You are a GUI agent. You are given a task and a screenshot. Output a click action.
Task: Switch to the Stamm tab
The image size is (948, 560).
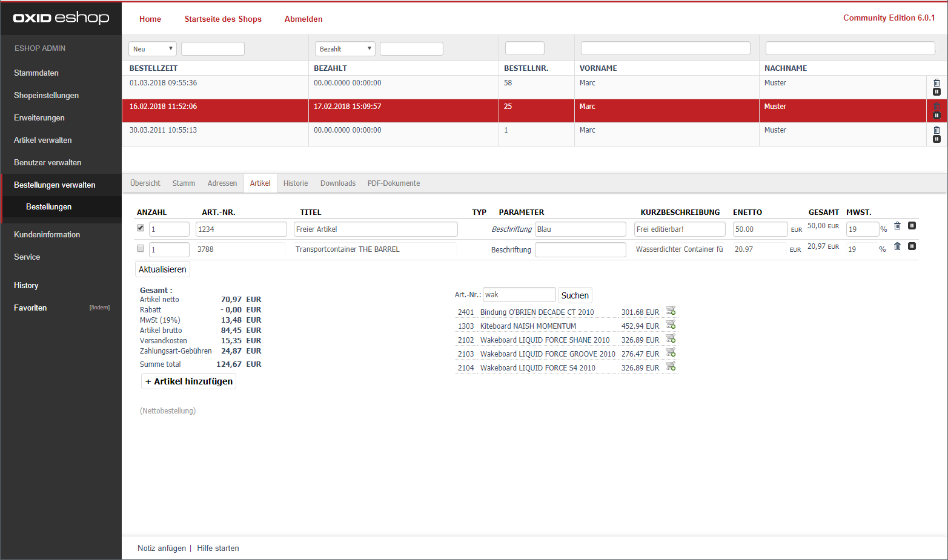184,183
